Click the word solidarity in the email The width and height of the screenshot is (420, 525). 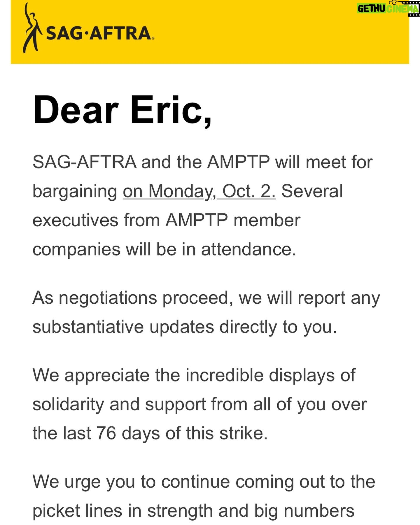(x=68, y=404)
